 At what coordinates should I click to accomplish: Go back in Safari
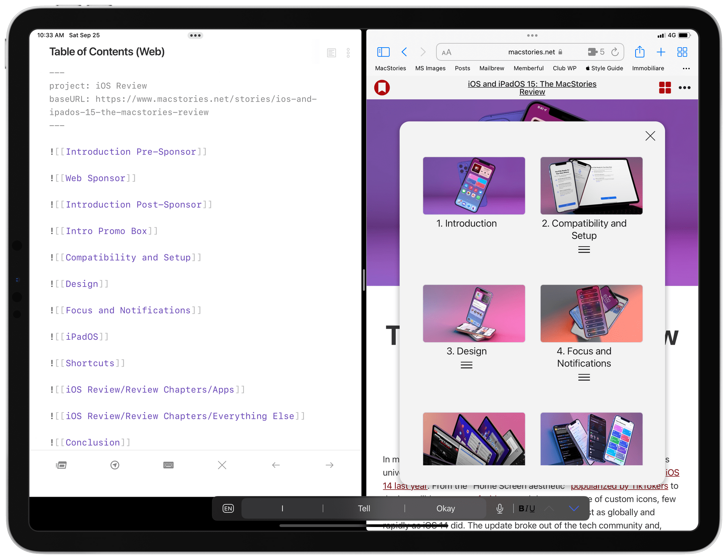coord(404,52)
